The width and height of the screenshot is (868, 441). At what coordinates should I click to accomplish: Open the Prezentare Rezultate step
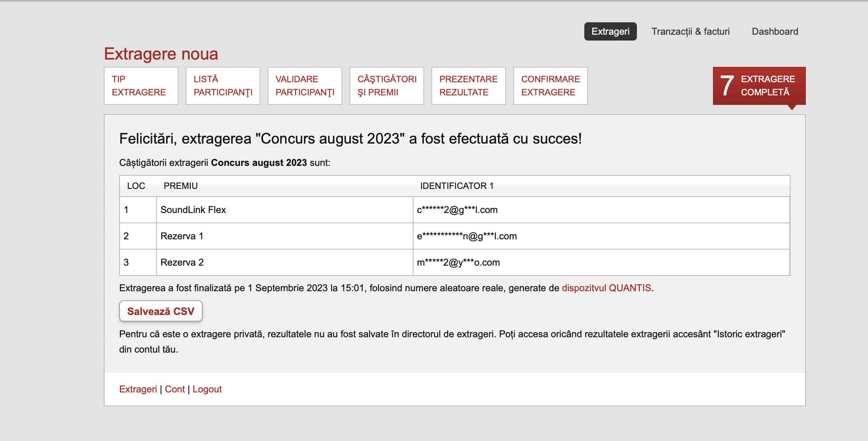tap(468, 86)
